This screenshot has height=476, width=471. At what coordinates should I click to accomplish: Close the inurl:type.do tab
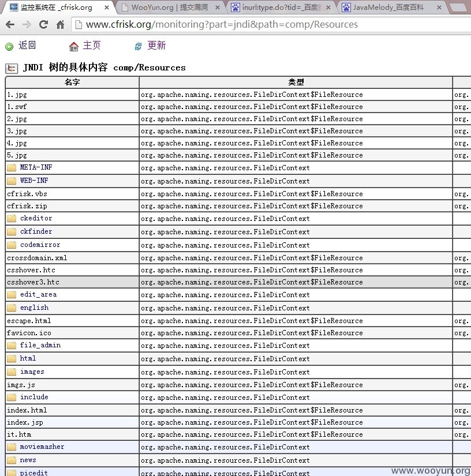pos(328,8)
